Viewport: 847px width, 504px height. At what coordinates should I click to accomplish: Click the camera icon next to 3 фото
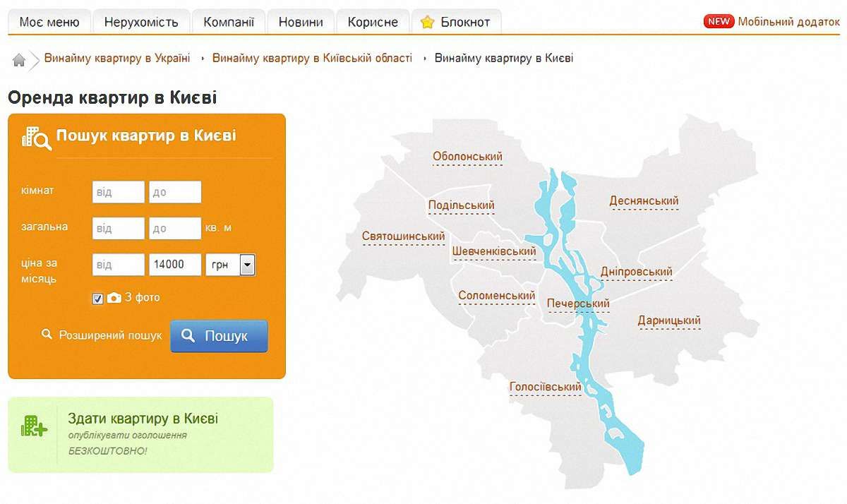pyautogui.click(x=114, y=298)
